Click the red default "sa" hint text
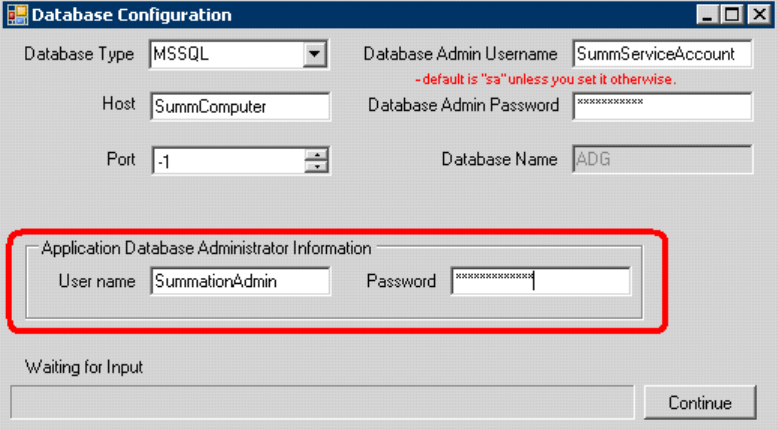This screenshot has height=429, width=778. 545,79
